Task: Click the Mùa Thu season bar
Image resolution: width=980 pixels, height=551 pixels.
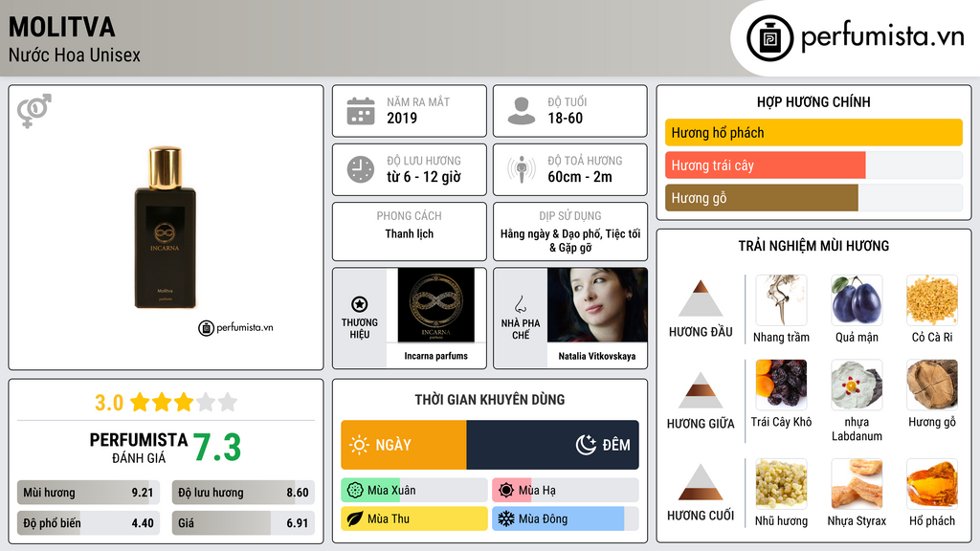Action: [x=414, y=518]
